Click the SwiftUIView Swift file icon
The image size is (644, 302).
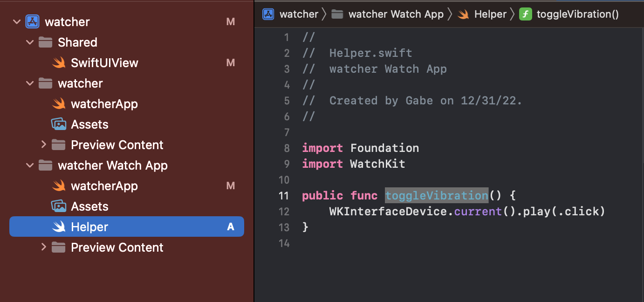coord(59,63)
